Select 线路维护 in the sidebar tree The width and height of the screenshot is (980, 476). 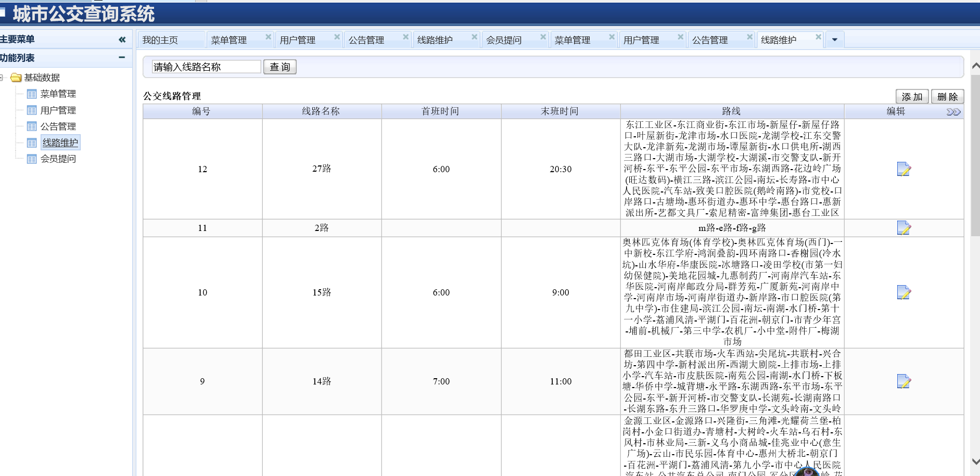coord(60,143)
